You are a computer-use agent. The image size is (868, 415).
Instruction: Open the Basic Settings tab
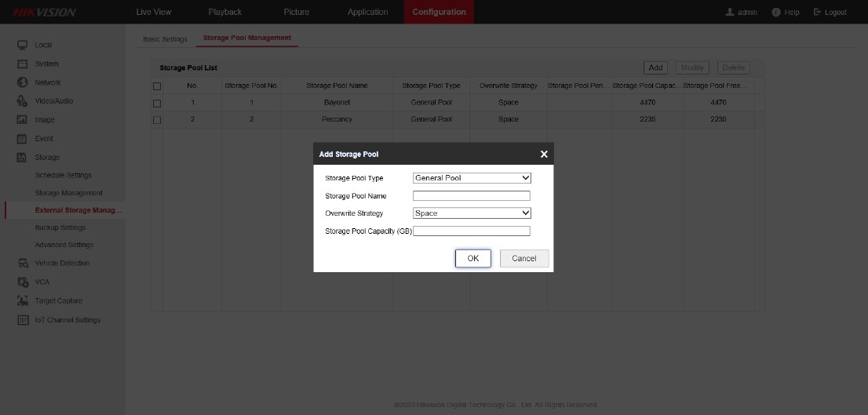165,38
